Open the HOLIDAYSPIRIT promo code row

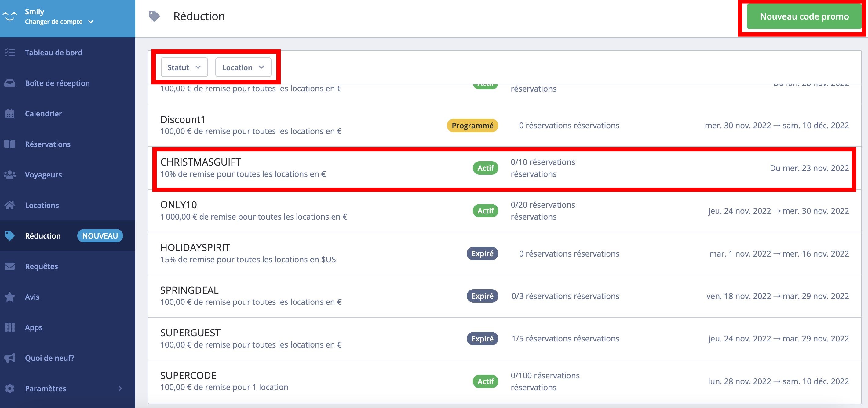click(x=195, y=248)
